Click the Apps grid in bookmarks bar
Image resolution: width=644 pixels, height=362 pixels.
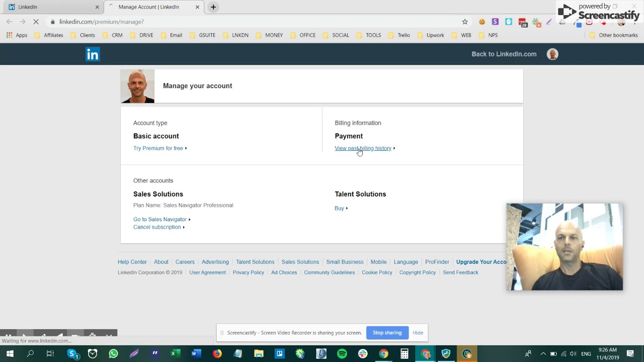(x=17, y=35)
